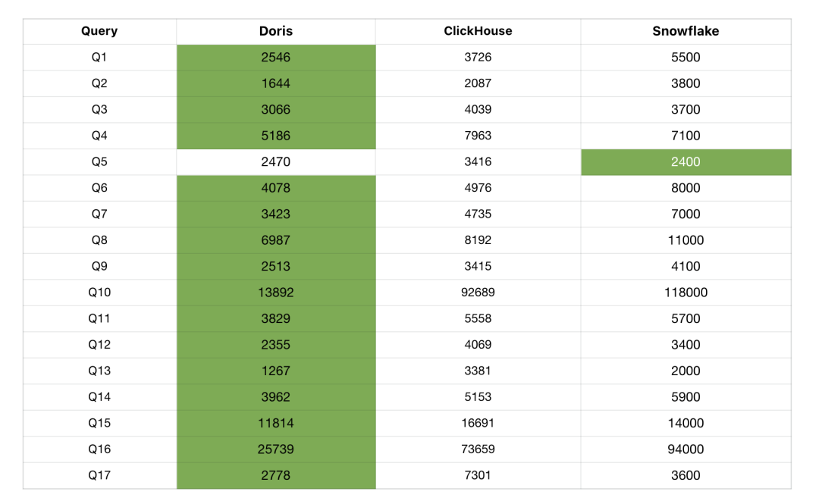Click the Snowflake value 118000
Image resolution: width=819 pixels, height=504 pixels.
point(686,292)
